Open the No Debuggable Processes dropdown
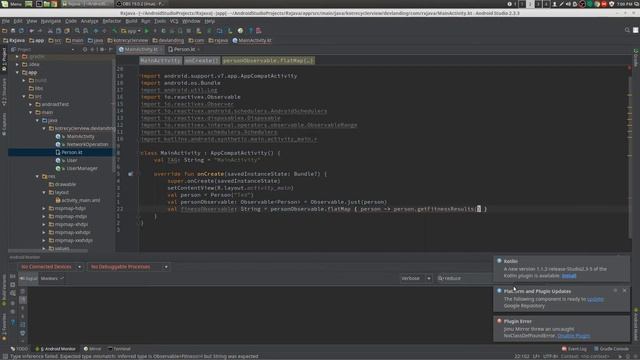Viewport: 640px width, 360px height. (x=128, y=267)
